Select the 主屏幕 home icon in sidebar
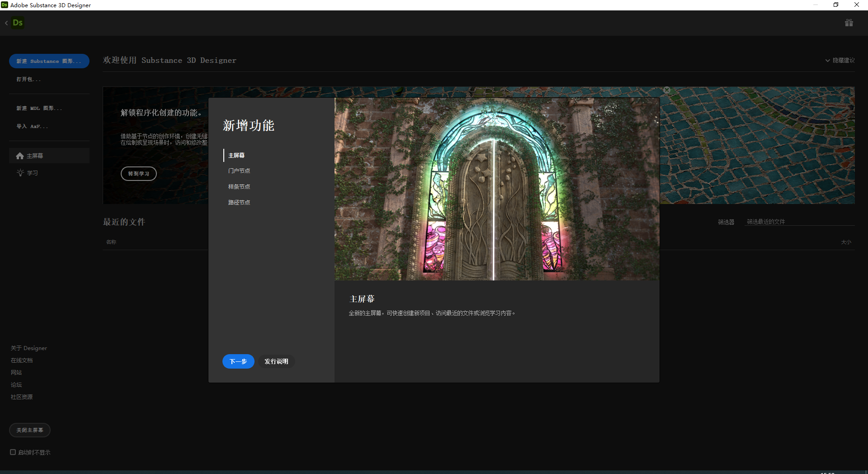The image size is (868, 474). coord(20,156)
